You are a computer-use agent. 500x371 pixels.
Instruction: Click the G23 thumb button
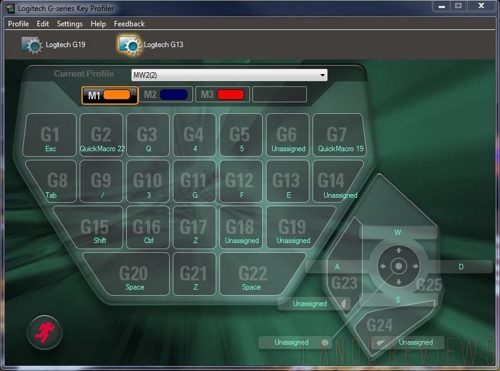[344, 283]
